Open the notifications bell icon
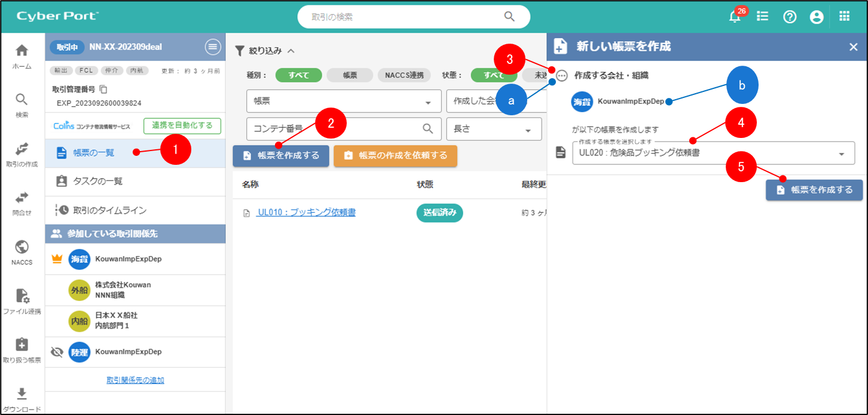Image resolution: width=868 pixels, height=415 pixels. [735, 17]
